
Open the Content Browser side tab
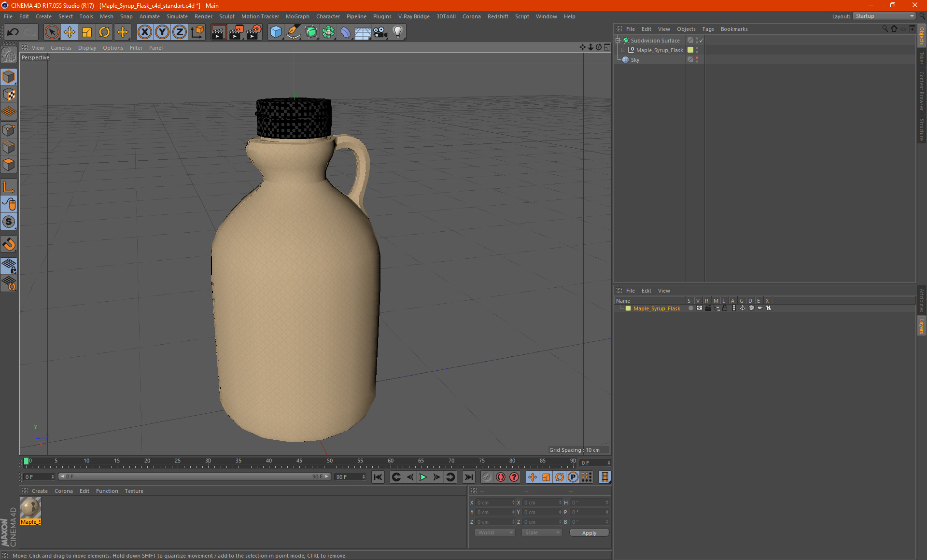click(x=922, y=91)
